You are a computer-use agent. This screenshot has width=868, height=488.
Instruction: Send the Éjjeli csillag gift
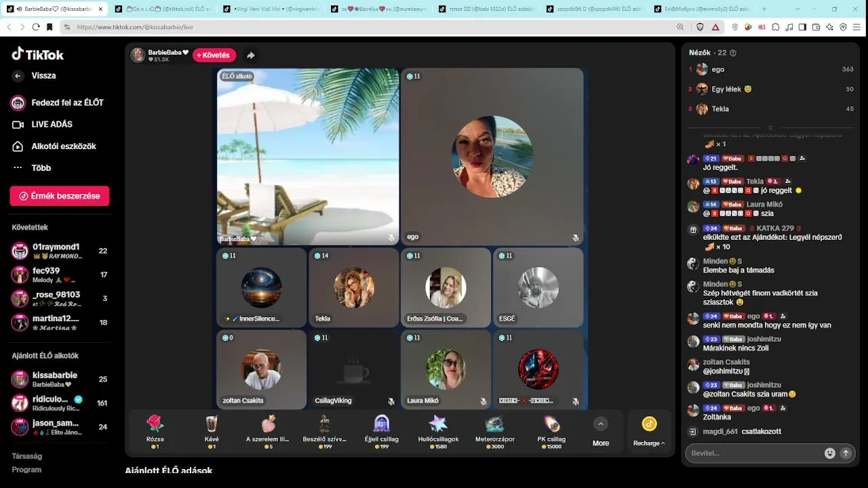(x=381, y=431)
